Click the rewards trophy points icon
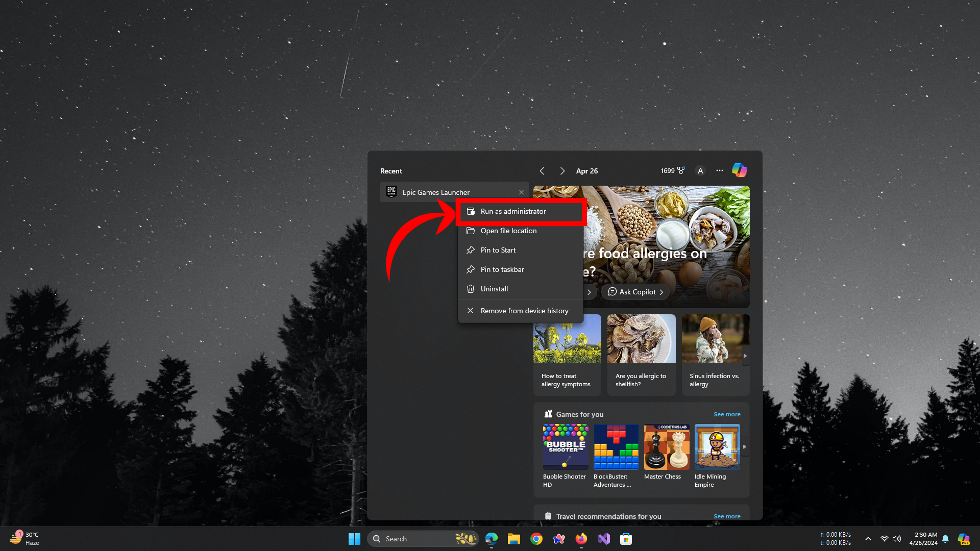980x551 pixels. click(x=680, y=170)
